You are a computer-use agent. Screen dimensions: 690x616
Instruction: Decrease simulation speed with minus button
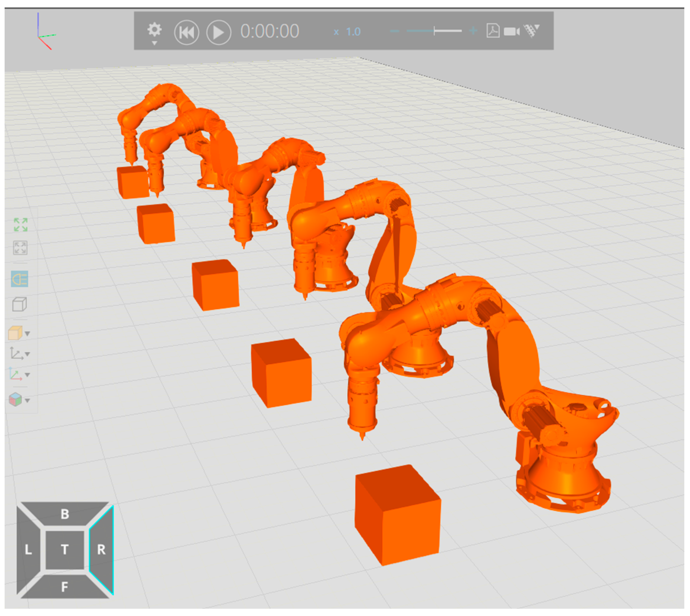pyautogui.click(x=394, y=31)
